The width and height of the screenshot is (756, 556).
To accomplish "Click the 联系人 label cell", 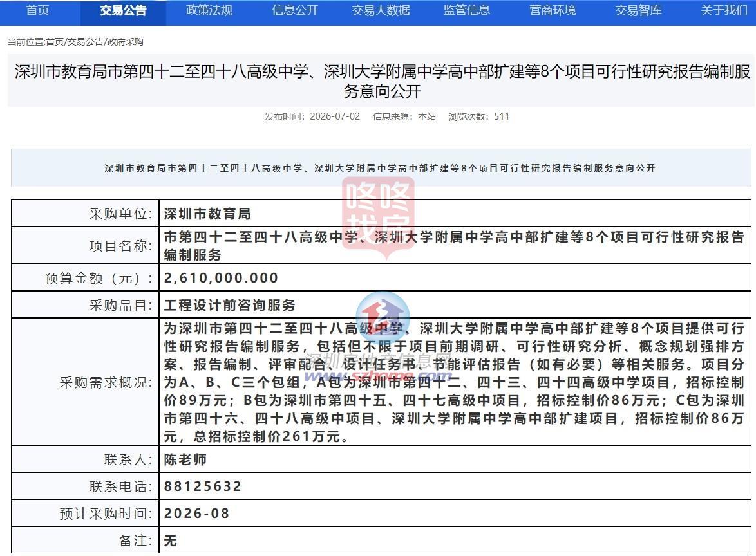I will [x=86, y=459].
